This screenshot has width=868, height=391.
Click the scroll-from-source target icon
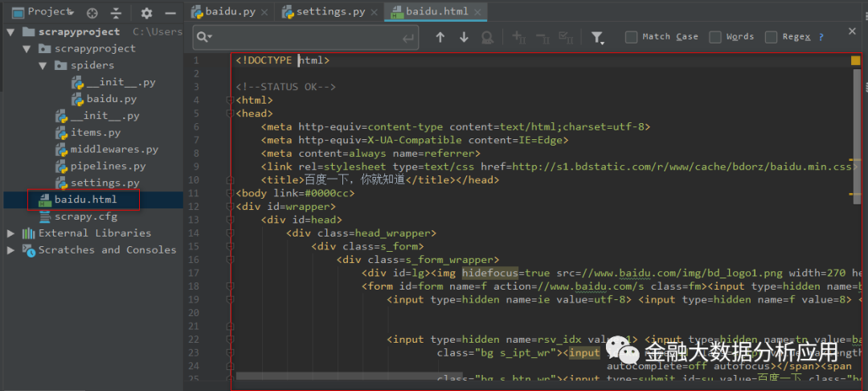coord(92,12)
